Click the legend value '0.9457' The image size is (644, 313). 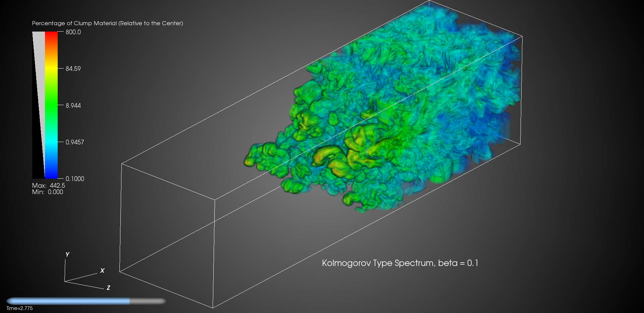pos(75,142)
